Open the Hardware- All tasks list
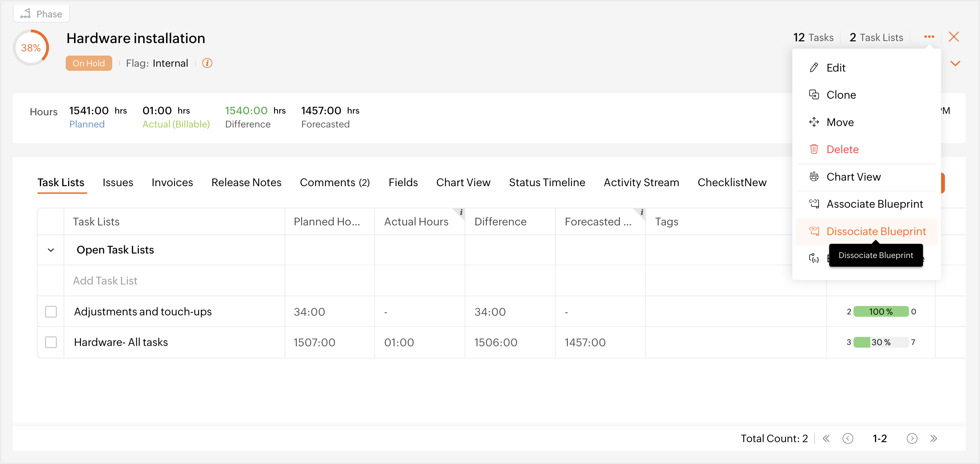Screen dimensions: 980x464 click(121, 342)
